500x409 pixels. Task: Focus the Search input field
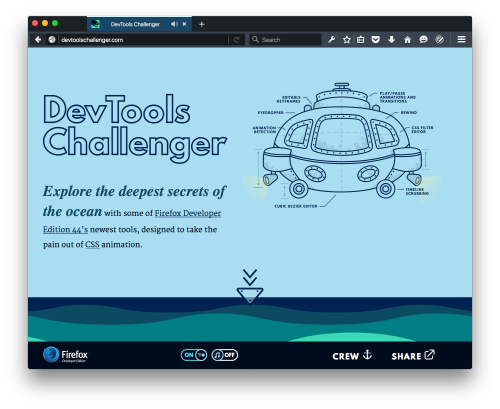[x=285, y=40]
